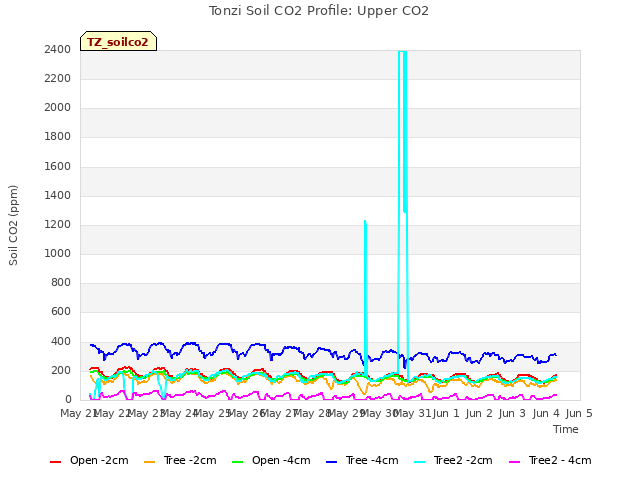Toggle the Tree2 -2cm legend entry
Image resolution: width=640 pixels, height=480 pixels.
(453, 460)
